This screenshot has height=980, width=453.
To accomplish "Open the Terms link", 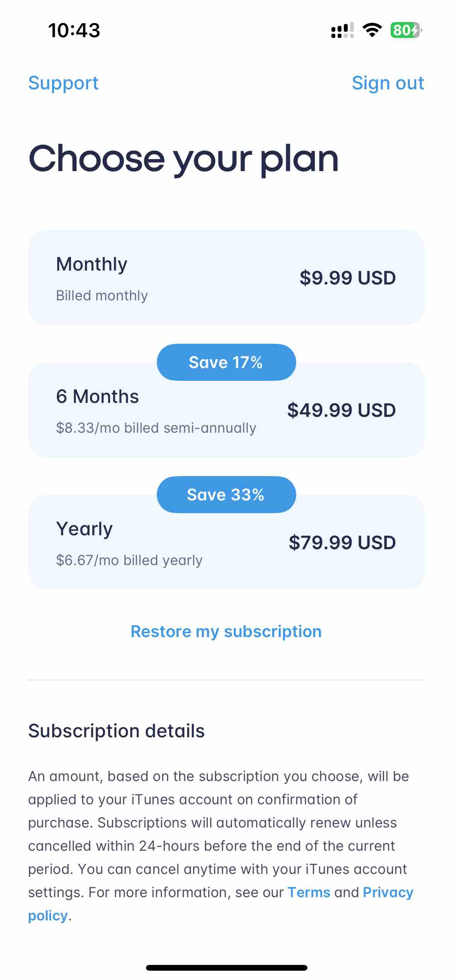I will [309, 893].
